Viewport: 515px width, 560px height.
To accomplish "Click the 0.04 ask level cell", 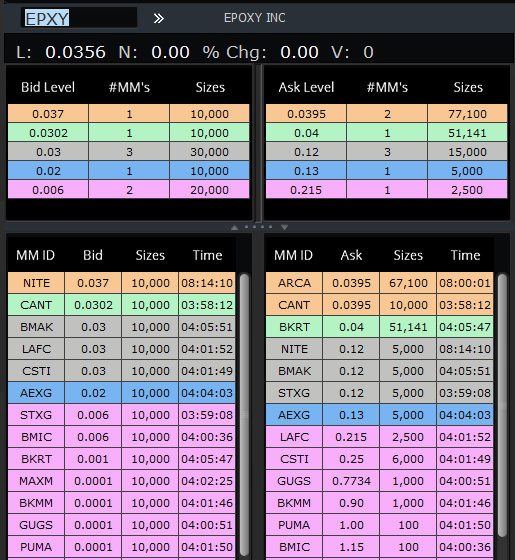I will 306,133.
